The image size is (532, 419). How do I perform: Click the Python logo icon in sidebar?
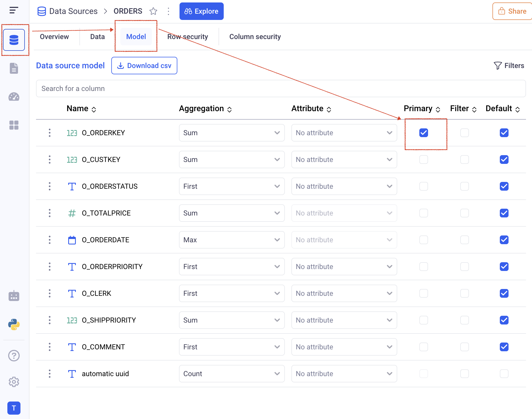tap(14, 324)
